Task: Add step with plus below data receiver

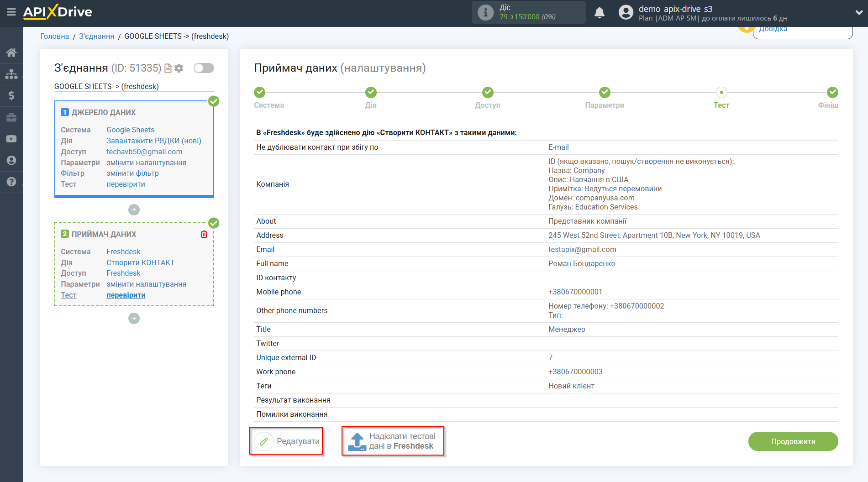Action: (134, 318)
